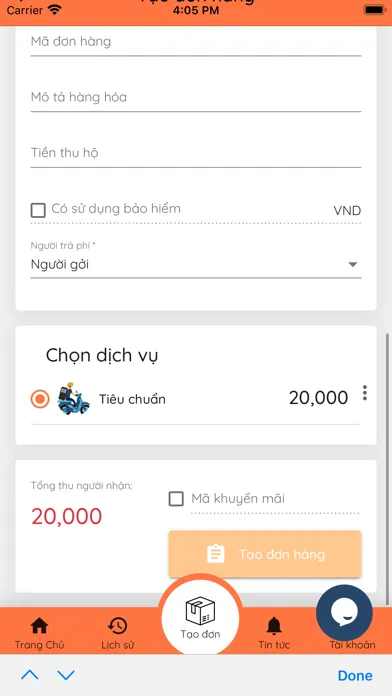
Task: Tick the Mã khuyến mãi checkbox
Action: (176, 498)
